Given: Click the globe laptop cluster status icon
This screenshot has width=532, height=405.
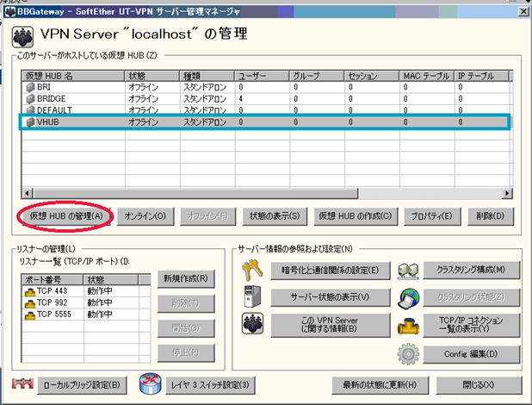Looking at the screenshot, I should click(x=409, y=299).
